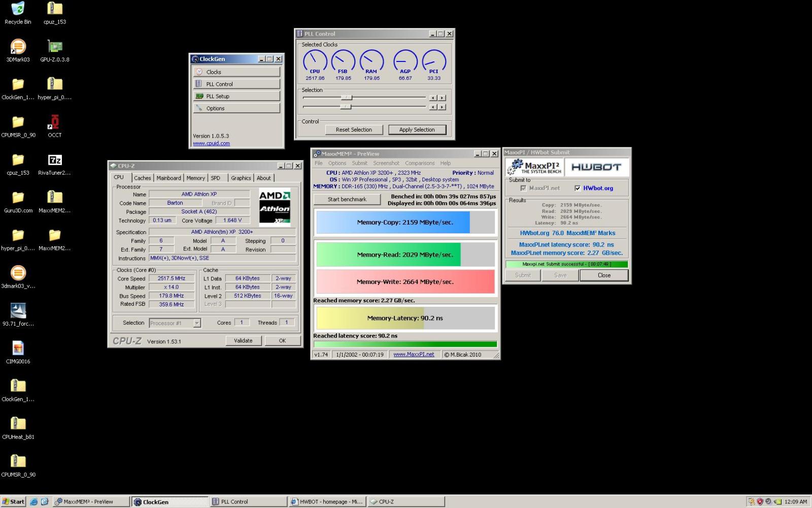The image size is (812, 508).
Task: Click the Memory-Copy result bar
Action: tap(405, 222)
